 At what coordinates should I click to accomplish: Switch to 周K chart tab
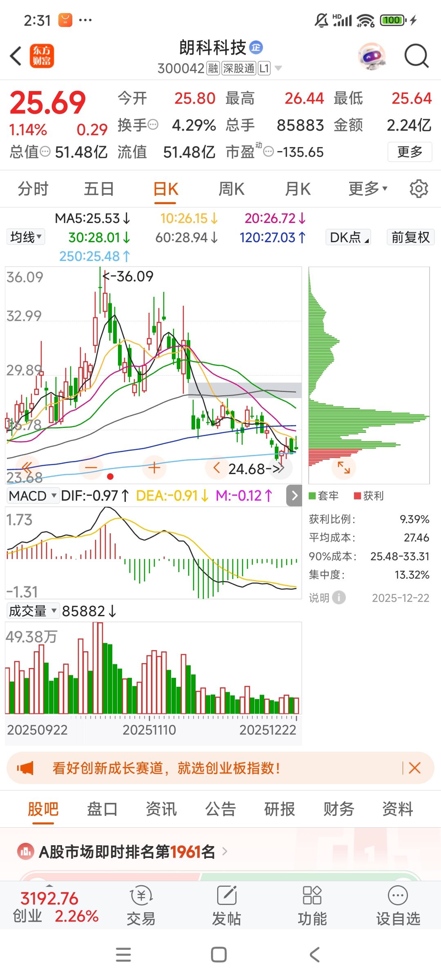(232, 189)
